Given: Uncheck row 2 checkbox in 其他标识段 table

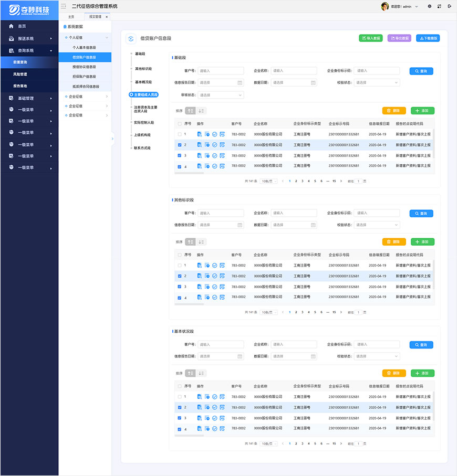Looking at the screenshot, I should pos(180,276).
